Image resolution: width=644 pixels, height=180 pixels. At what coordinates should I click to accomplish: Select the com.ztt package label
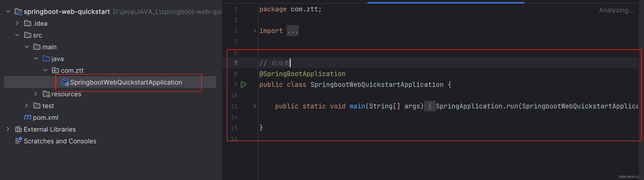click(x=72, y=71)
